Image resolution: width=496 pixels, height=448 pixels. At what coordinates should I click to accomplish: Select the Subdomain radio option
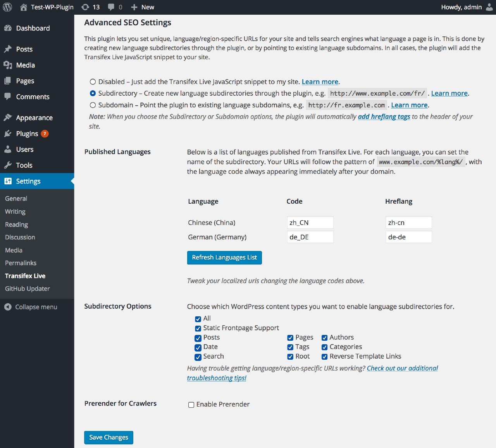click(x=93, y=105)
